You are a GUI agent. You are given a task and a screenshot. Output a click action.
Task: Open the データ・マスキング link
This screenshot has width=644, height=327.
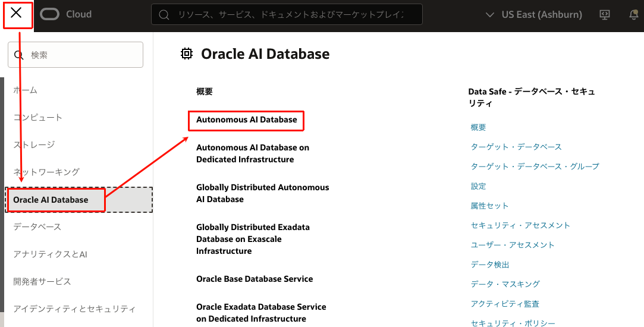505,284
